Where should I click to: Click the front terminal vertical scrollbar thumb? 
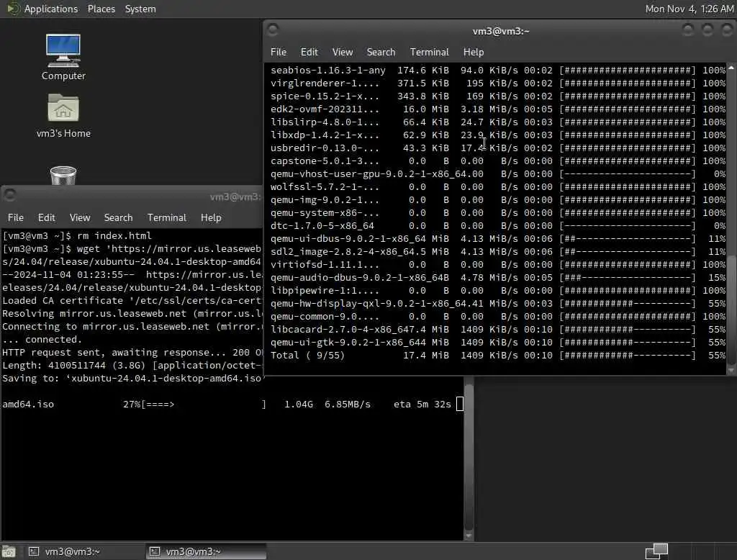[x=731, y=308]
